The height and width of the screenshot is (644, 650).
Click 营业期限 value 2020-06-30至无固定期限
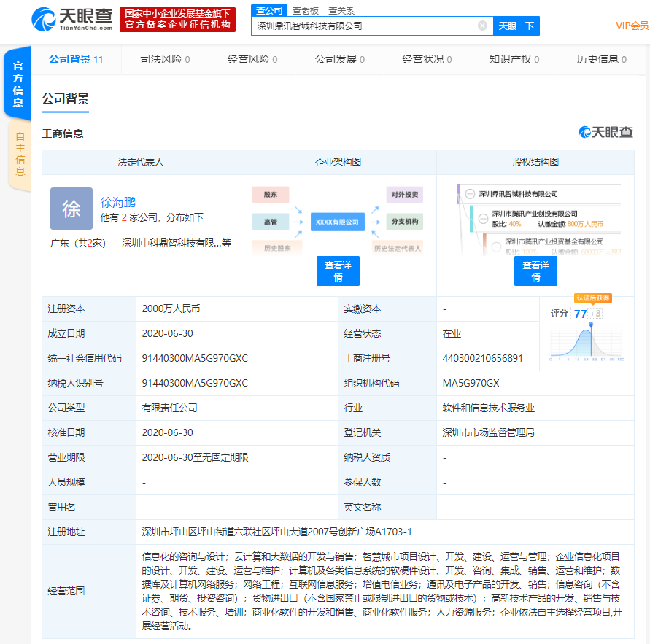pos(196,457)
